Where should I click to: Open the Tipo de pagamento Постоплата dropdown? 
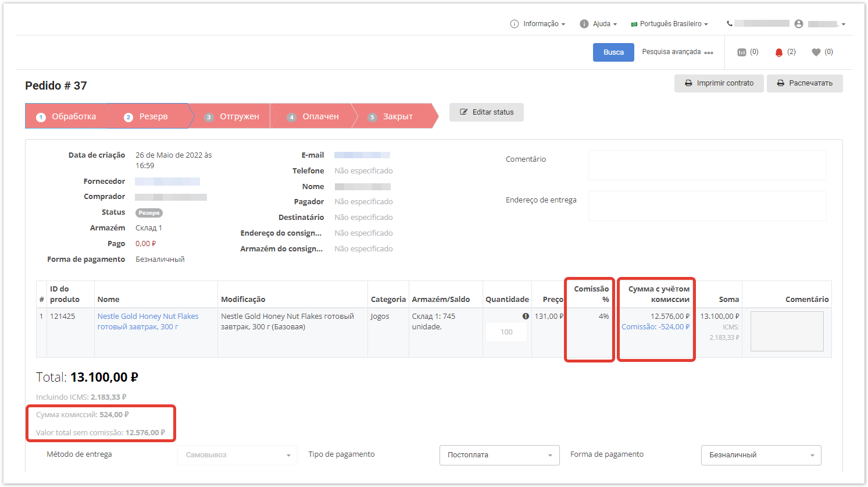499,455
